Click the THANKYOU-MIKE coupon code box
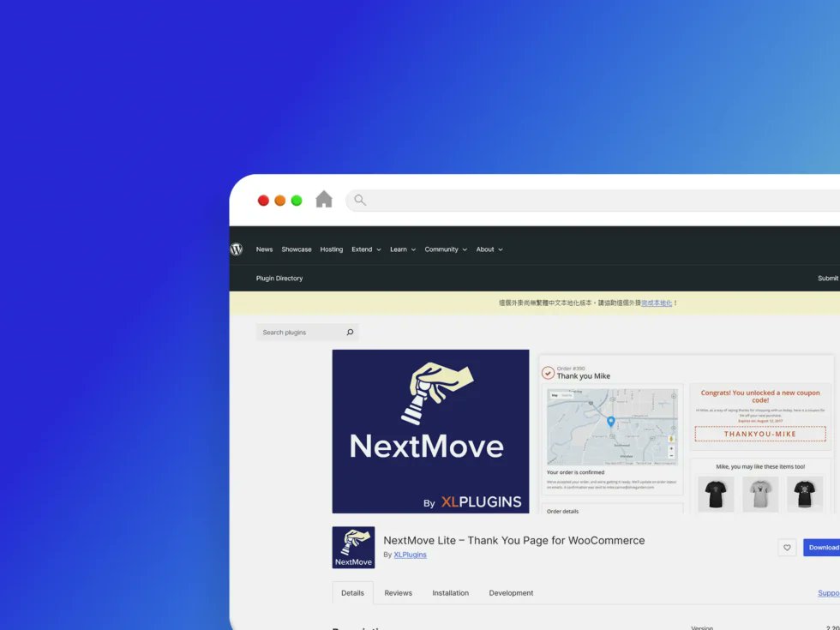This screenshot has width=840, height=630. 760,434
